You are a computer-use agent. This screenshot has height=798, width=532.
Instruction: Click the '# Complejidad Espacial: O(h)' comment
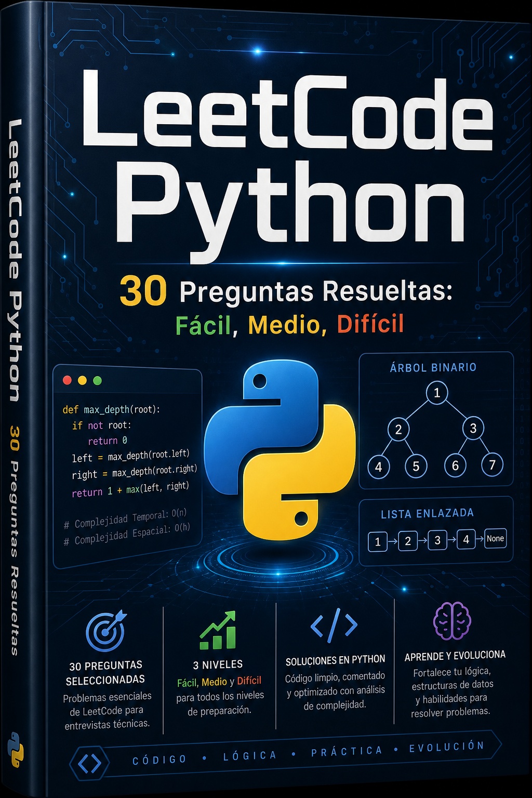127,534
